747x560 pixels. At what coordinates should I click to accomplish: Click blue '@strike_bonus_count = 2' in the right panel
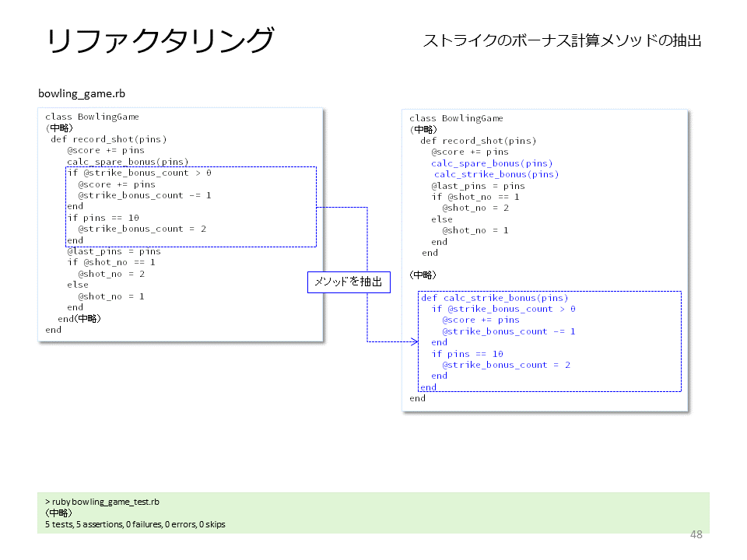point(506,365)
